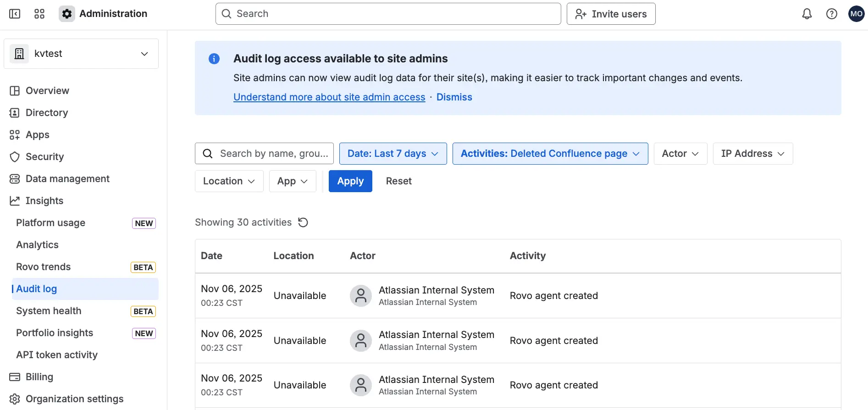The image size is (868, 410).
Task: Click the magnifier icon in the filter search
Action: point(208,154)
